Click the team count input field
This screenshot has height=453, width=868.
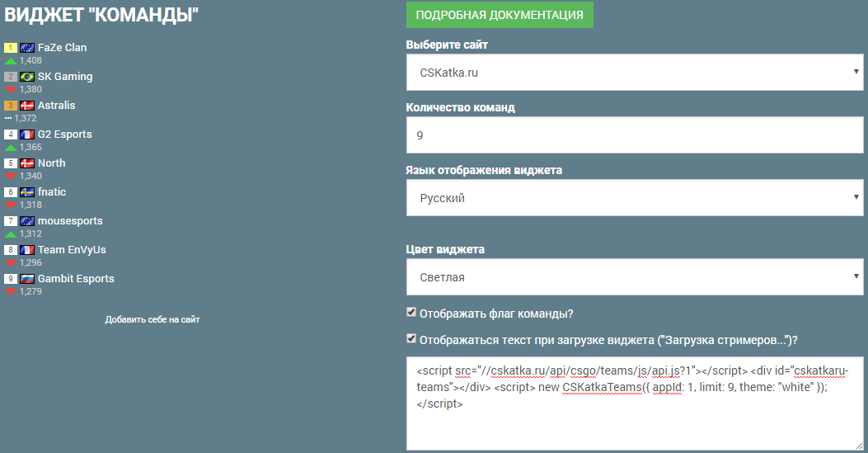[x=635, y=135]
